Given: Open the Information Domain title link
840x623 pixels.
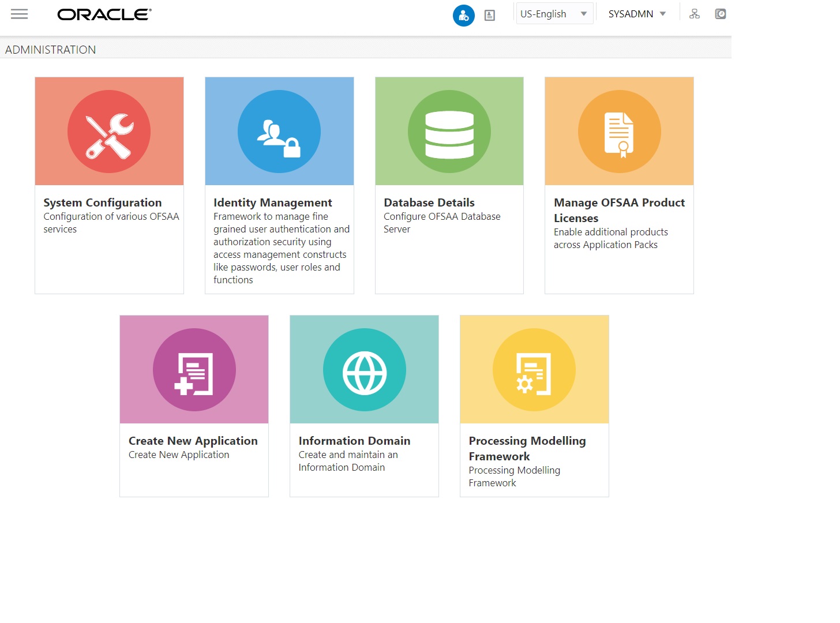Looking at the screenshot, I should [355, 441].
